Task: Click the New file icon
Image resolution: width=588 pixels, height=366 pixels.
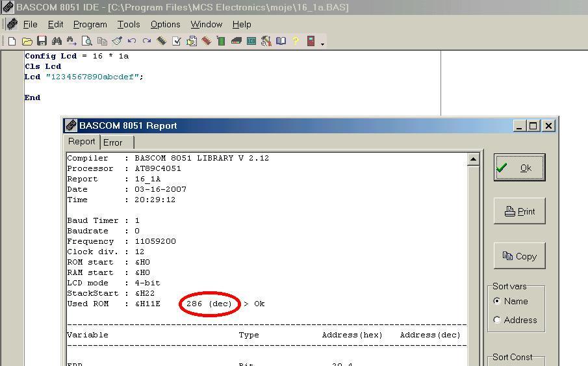Action: click(12, 41)
